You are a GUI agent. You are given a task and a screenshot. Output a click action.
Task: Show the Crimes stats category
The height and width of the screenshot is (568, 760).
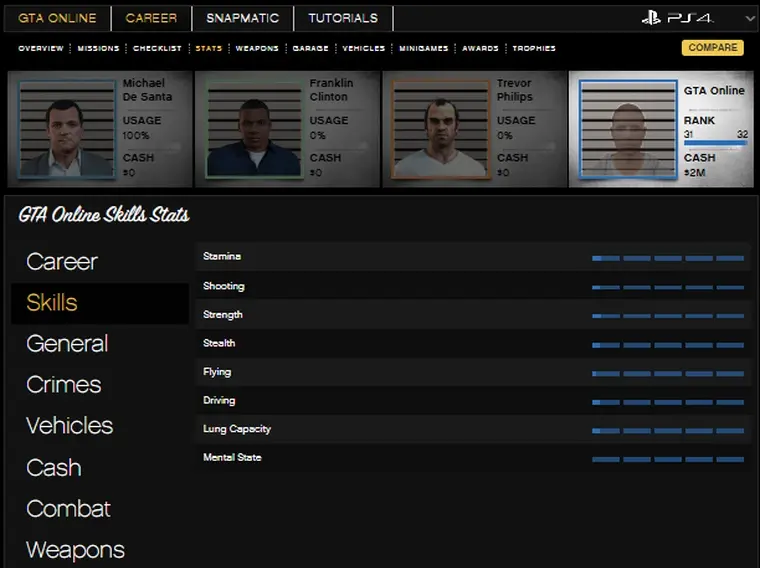tap(64, 385)
